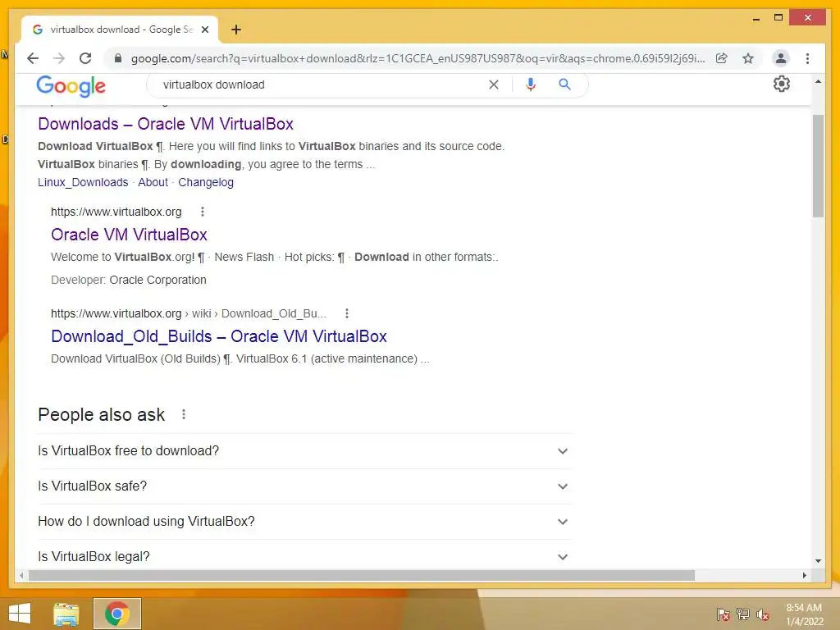Click the https://www.virtualbox.org URL text
Image resolution: width=840 pixels, height=630 pixels.
(x=116, y=212)
